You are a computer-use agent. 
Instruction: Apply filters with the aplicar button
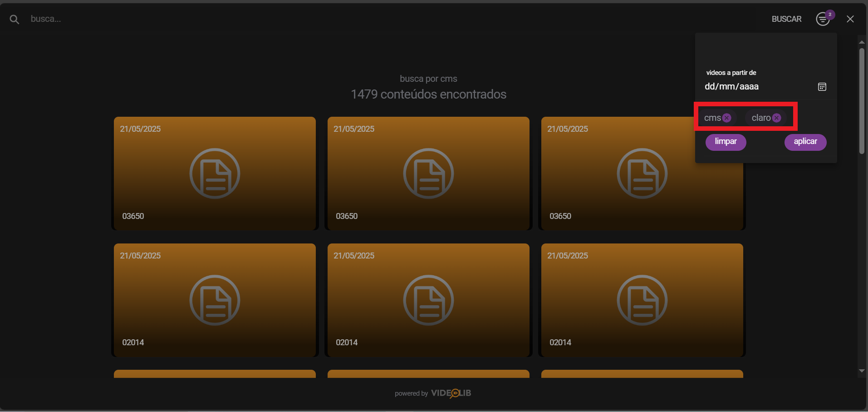[805, 142]
